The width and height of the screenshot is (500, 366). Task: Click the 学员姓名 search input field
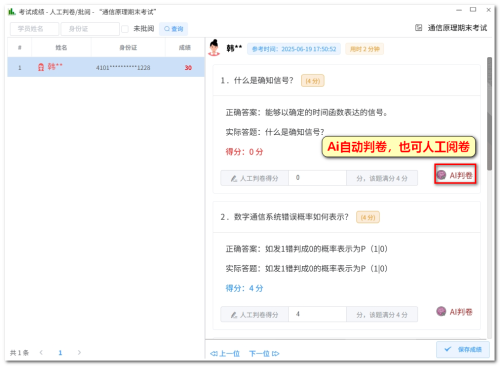click(34, 29)
